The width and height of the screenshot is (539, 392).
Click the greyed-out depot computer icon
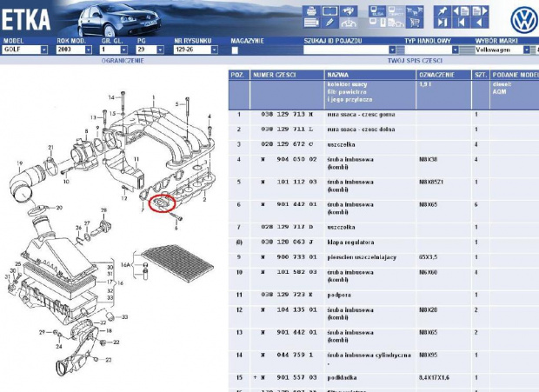click(396, 11)
